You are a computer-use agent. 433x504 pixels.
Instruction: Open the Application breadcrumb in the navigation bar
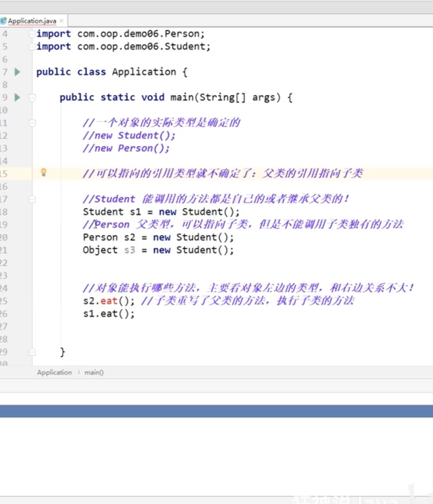tap(54, 372)
